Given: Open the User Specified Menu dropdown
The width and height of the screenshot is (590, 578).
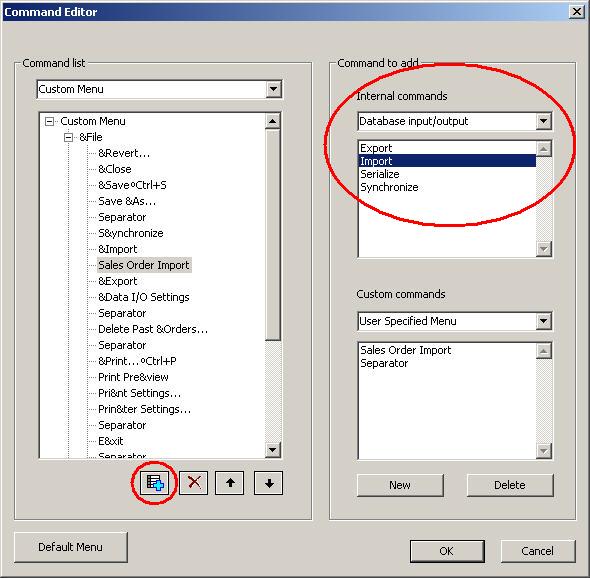Looking at the screenshot, I should click(x=543, y=321).
